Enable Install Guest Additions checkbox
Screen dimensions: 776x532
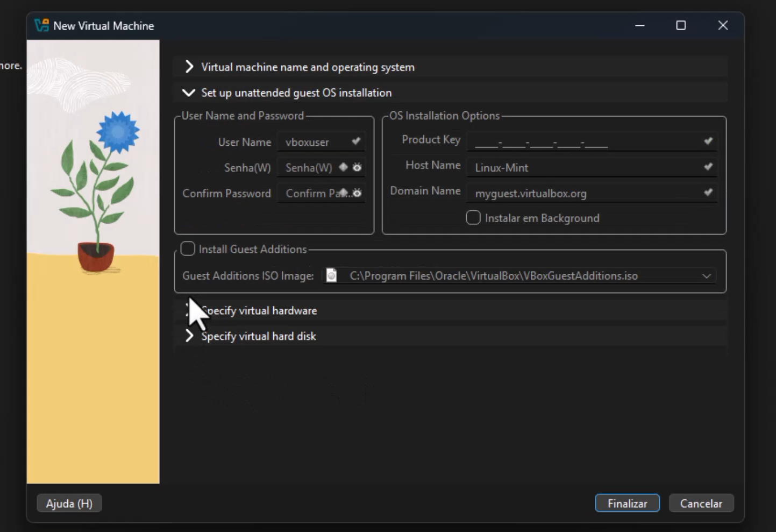[x=188, y=249]
